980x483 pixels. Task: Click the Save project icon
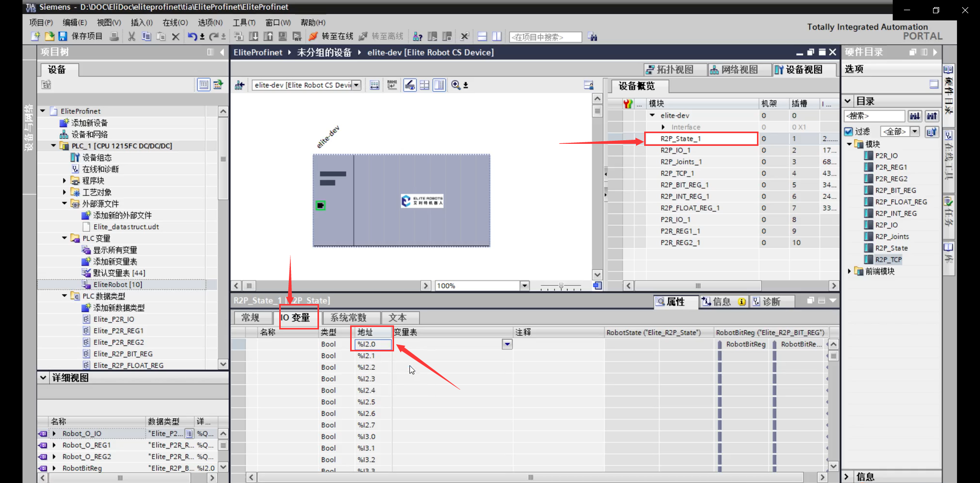[63, 36]
